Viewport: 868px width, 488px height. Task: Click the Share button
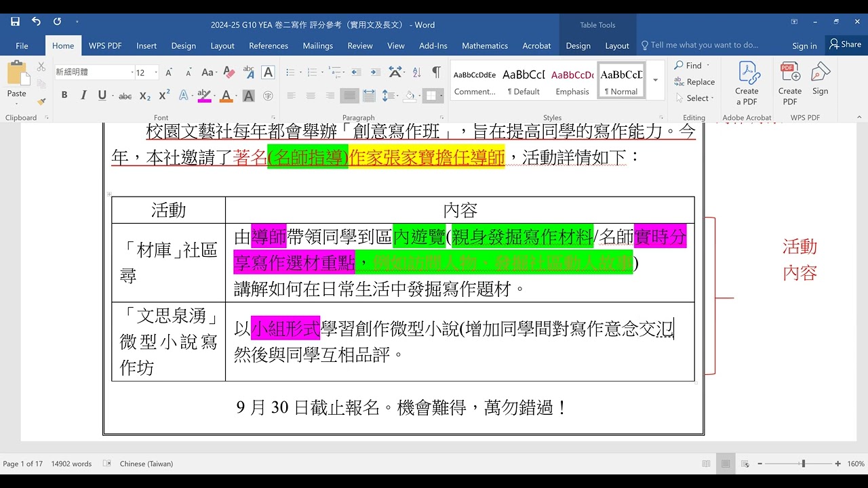click(845, 45)
